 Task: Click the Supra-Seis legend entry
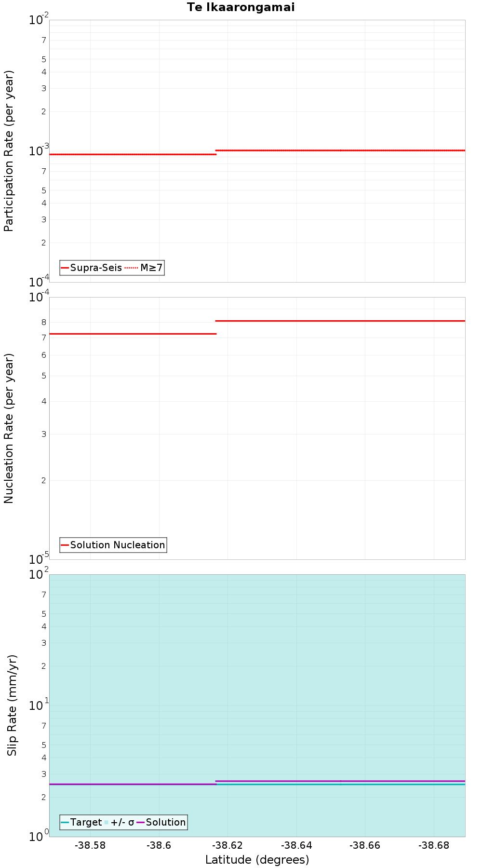pos(92,268)
